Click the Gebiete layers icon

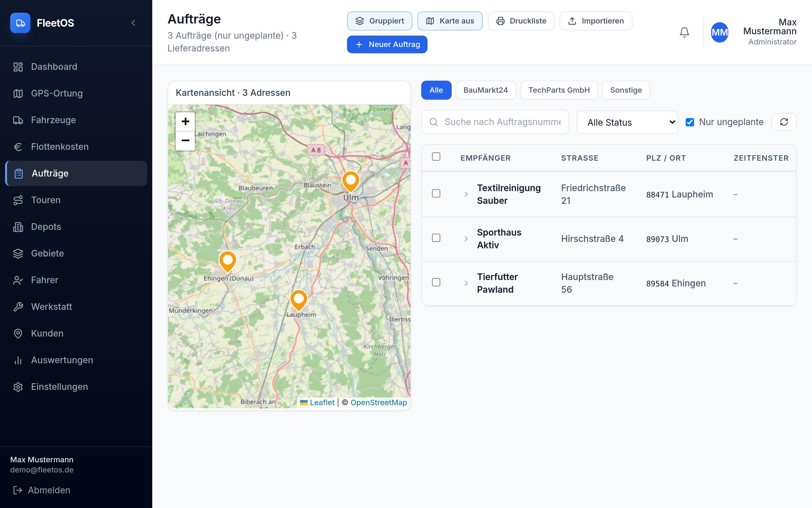tap(18, 253)
